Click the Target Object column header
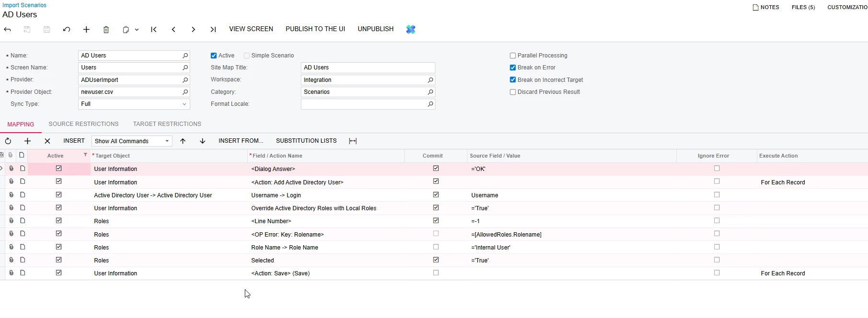868x318 pixels. click(169, 156)
